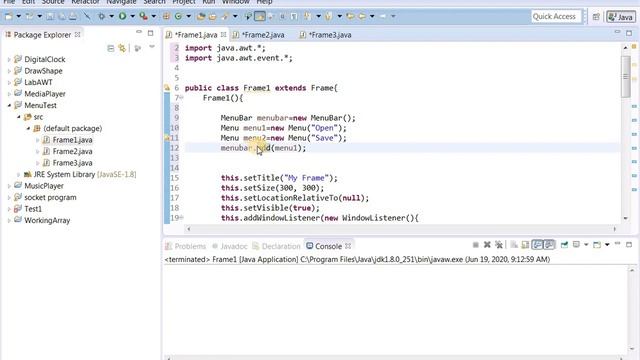Click the Open Type folder icon
The height and width of the screenshot is (360, 640).
click(201, 16)
